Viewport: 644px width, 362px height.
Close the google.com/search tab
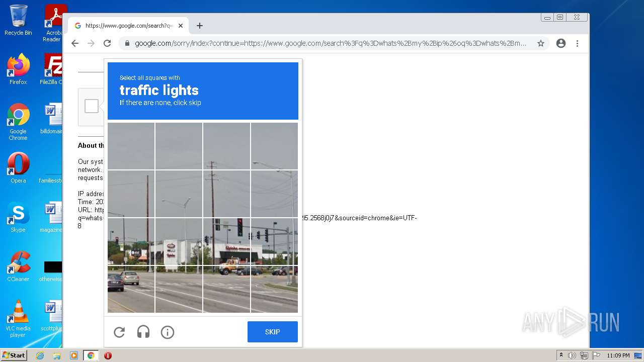pos(181,26)
